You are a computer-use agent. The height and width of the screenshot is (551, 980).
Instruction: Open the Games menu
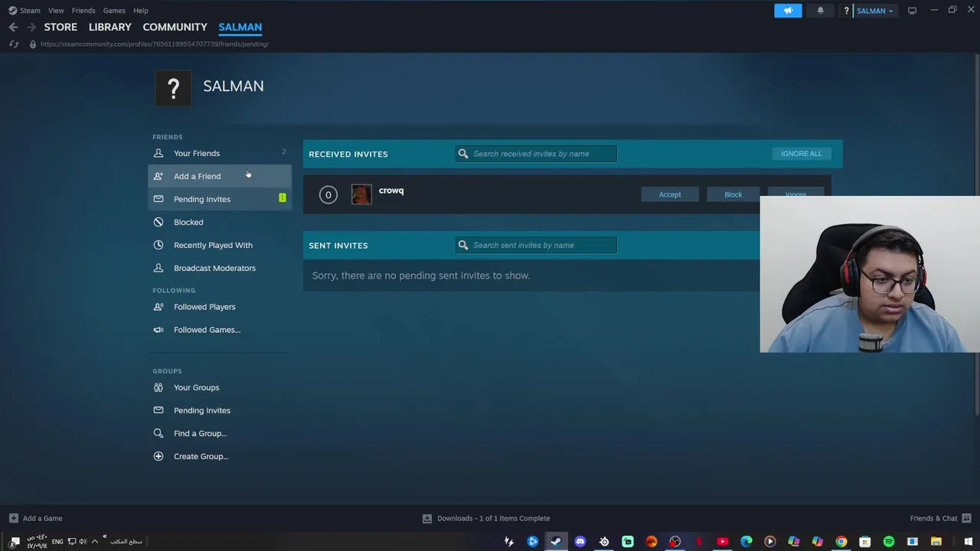114,11
